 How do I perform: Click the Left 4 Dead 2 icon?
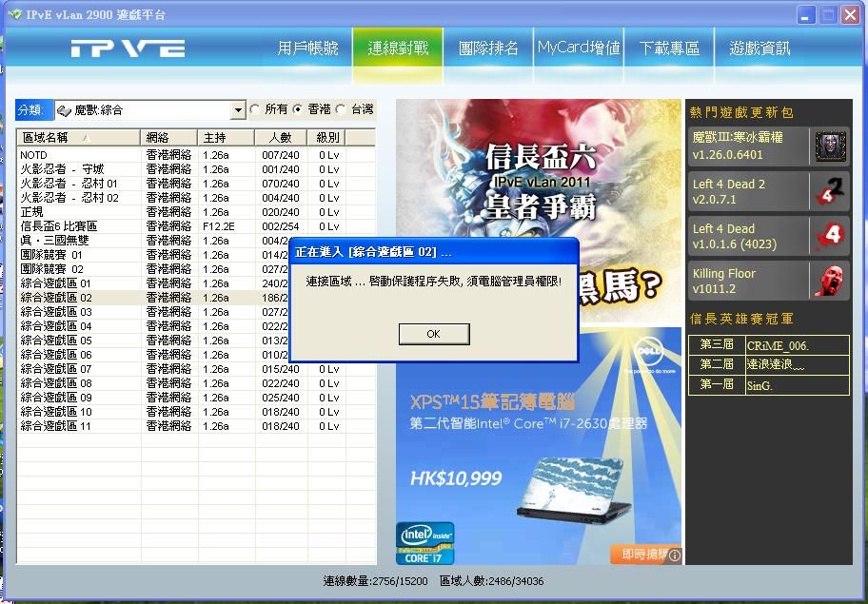830,191
